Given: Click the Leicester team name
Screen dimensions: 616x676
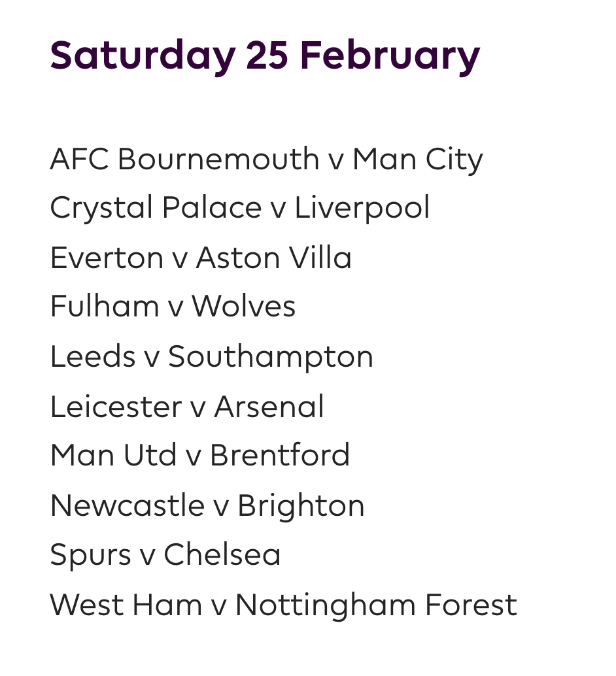Looking at the screenshot, I should click(x=114, y=407).
